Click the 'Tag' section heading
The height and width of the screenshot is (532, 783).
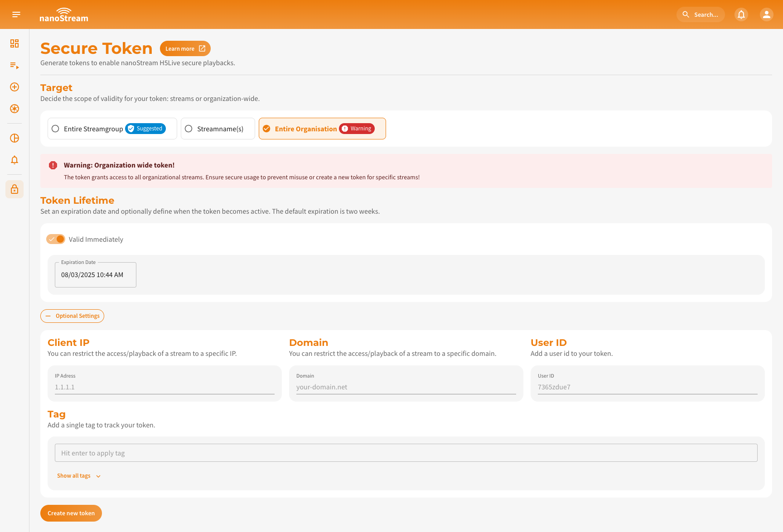click(57, 414)
